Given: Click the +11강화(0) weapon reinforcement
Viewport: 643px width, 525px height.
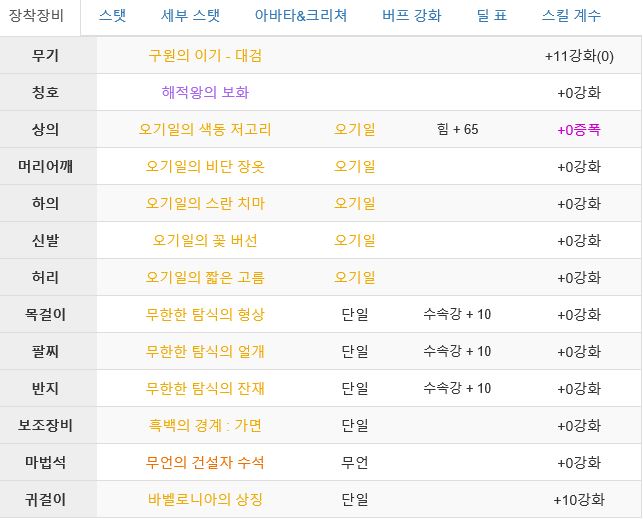Looking at the screenshot, I should coord(579,56).
